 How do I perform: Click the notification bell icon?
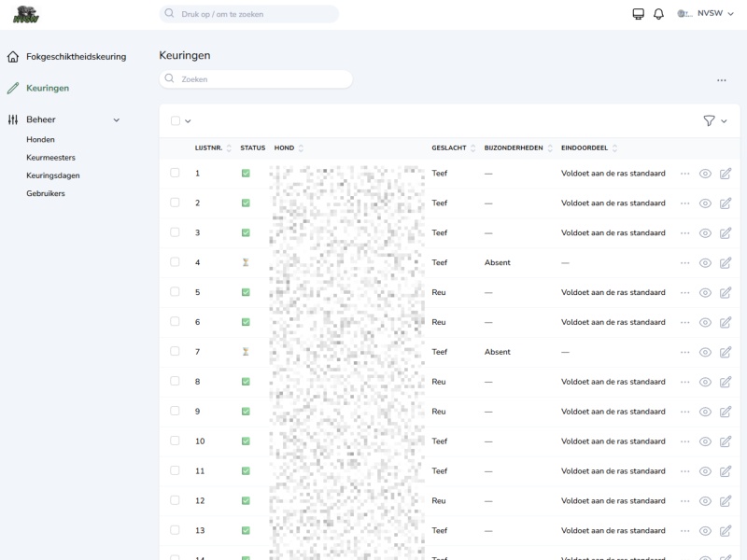(658, 14)
